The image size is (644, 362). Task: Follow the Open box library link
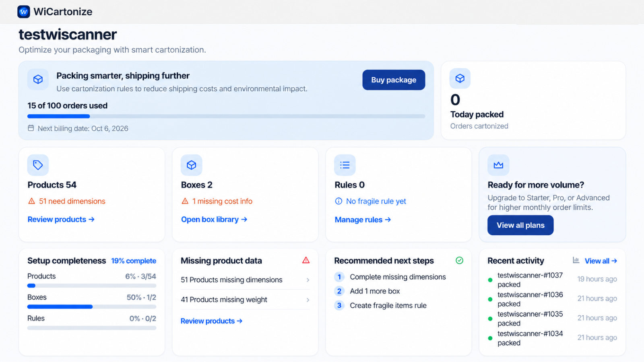[214, 219]
